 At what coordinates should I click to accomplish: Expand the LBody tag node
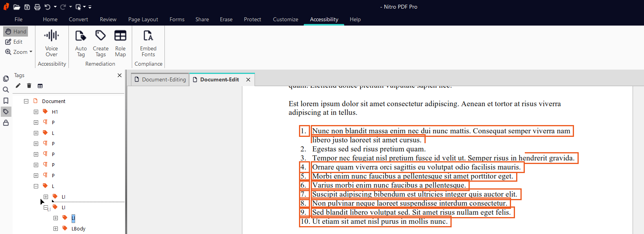[55, 228]
